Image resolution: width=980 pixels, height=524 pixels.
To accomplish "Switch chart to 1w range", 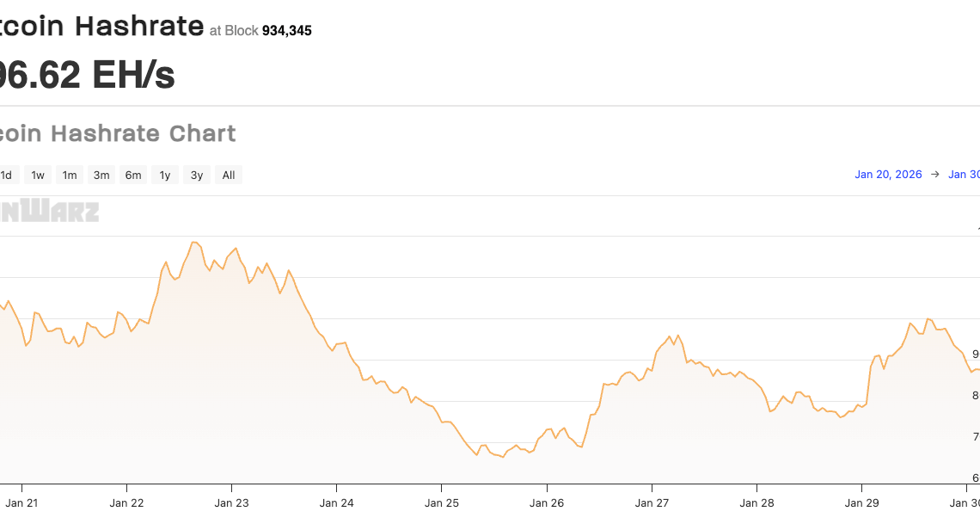I will coord(38,175).
